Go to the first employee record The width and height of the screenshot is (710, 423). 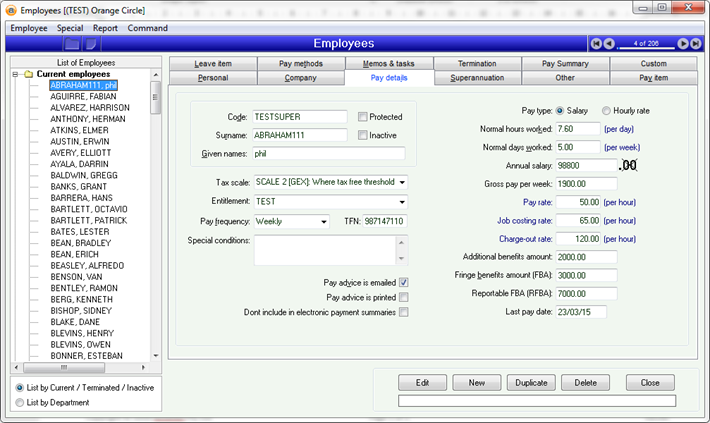[596, 44]
